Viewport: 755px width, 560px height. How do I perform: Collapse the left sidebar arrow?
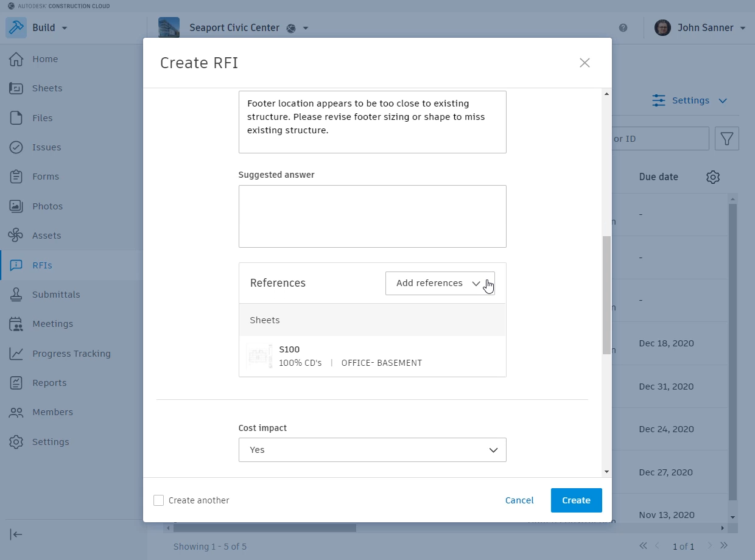[16, 534]
